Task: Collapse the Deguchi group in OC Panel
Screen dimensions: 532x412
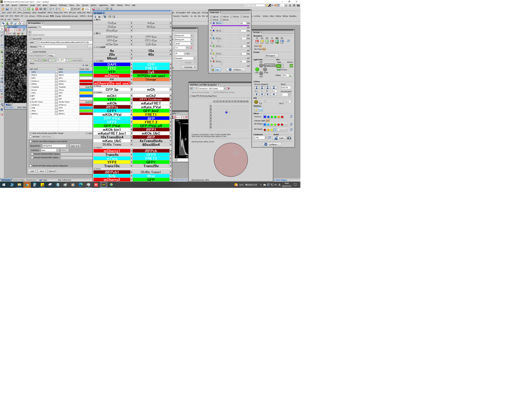Action: pyautogui.click(x=95, y=148)
